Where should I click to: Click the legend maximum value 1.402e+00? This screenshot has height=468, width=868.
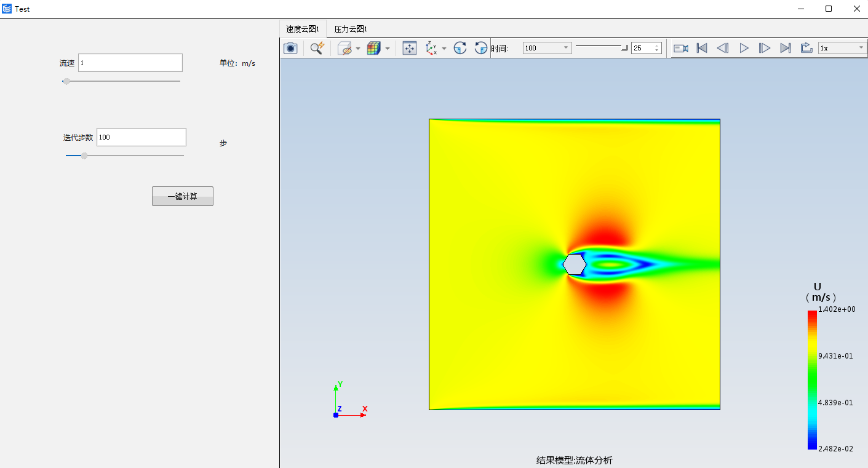tap(837, 309)
